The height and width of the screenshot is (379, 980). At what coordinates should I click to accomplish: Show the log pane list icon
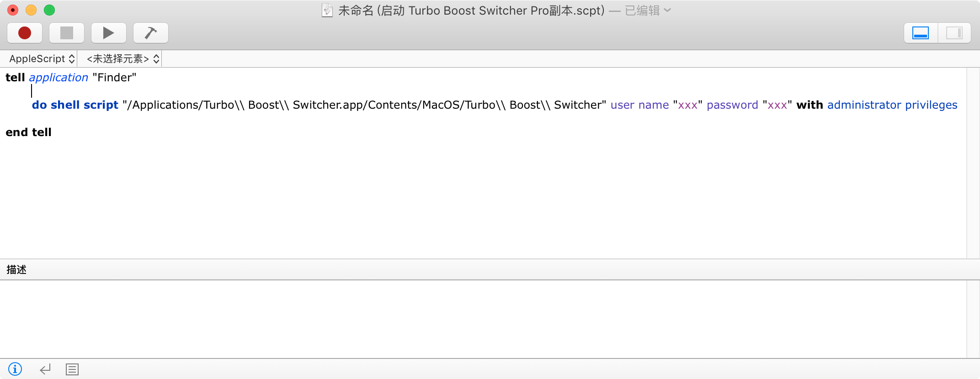click(72, 369)
